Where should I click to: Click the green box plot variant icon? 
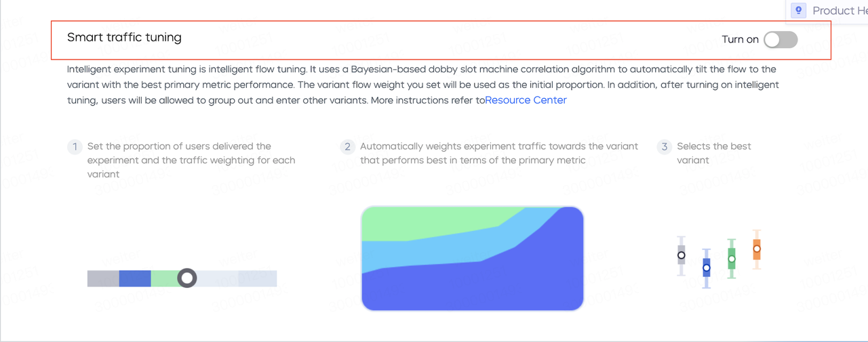coord(732,259)
